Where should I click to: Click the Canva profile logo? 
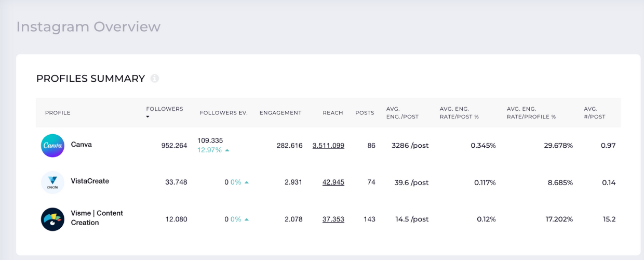click(x=52, y=146)
